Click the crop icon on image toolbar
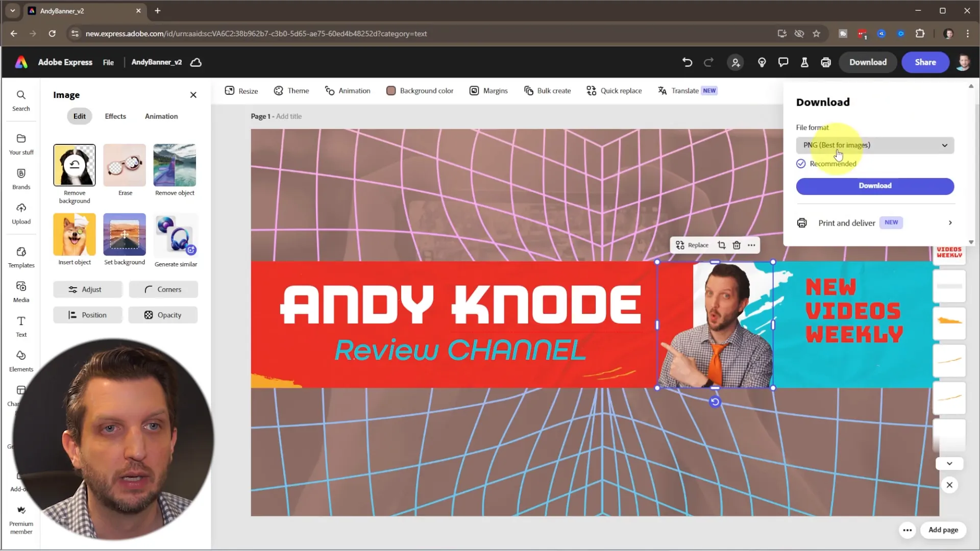980x551 pixels. 721,245
